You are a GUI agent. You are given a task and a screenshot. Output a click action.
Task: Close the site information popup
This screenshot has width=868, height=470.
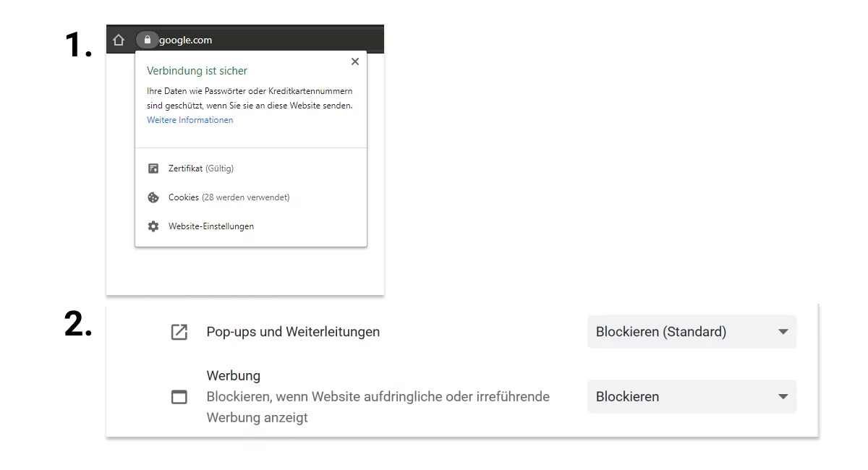click(354, 61)
